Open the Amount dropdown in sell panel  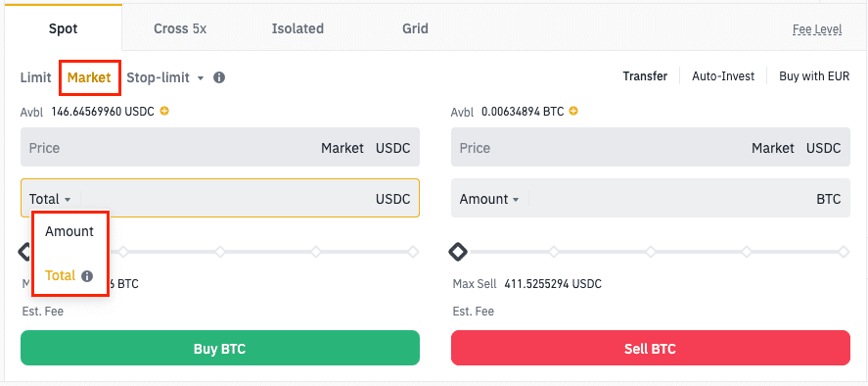489,199
